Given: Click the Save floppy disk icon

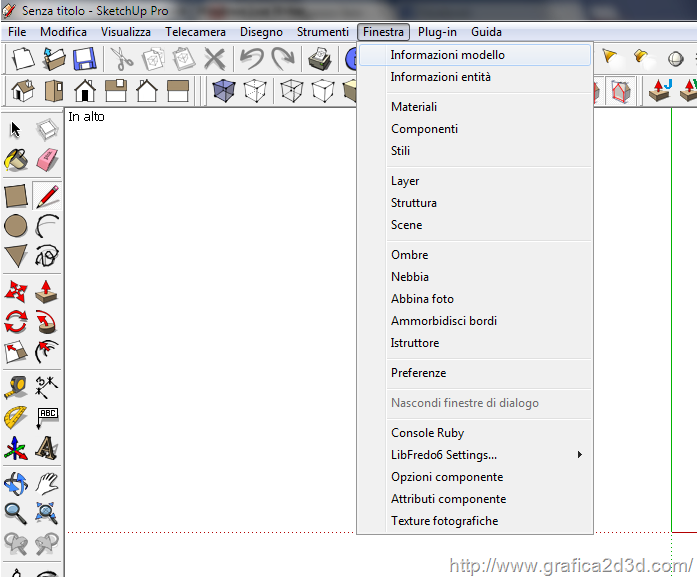Looking at the screenshot, I should pyautogui.click(x=84, y=59).
